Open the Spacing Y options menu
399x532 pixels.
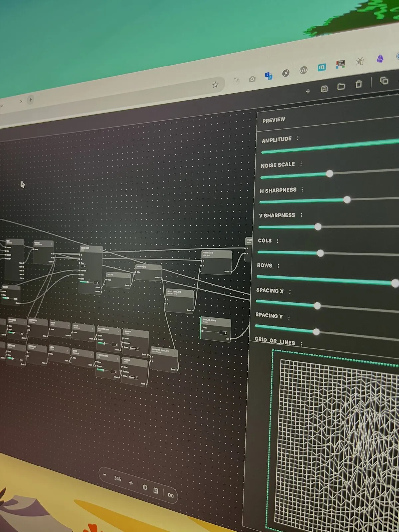(289, 317)
